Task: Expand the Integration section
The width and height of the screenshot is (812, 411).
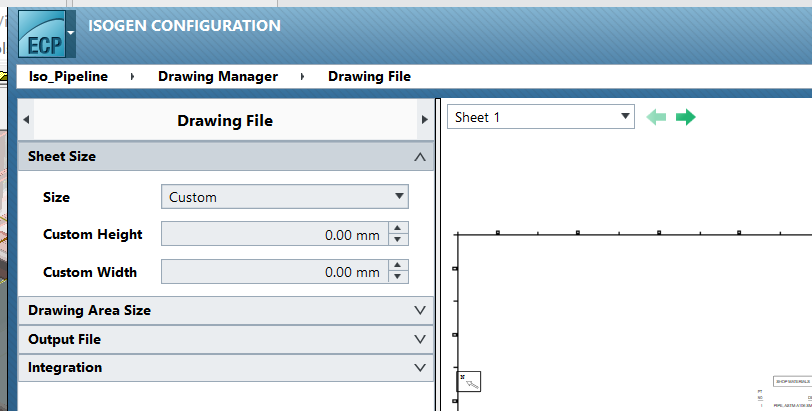Action: coord(226,368)
